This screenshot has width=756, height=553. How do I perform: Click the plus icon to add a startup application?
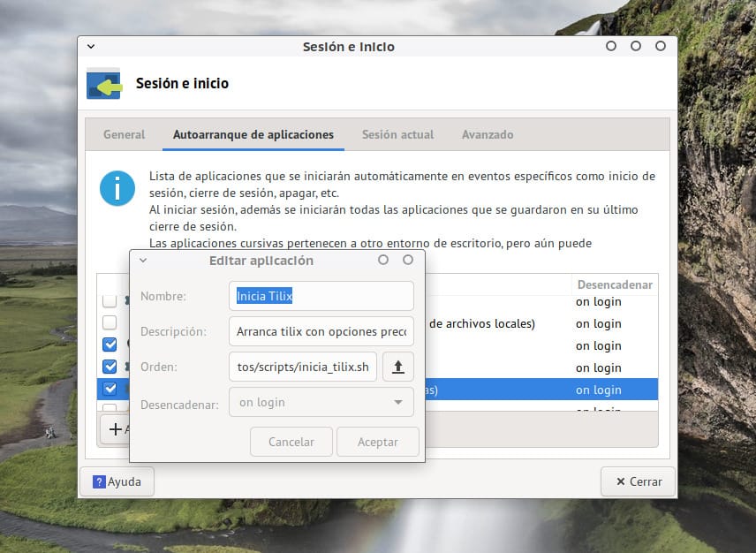coord(115,429)
